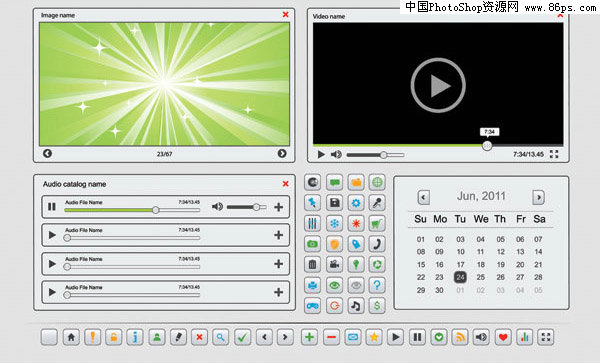Add second audio file with plus button
The width and height of the screenshot is (600, 363).
(279, 235)
